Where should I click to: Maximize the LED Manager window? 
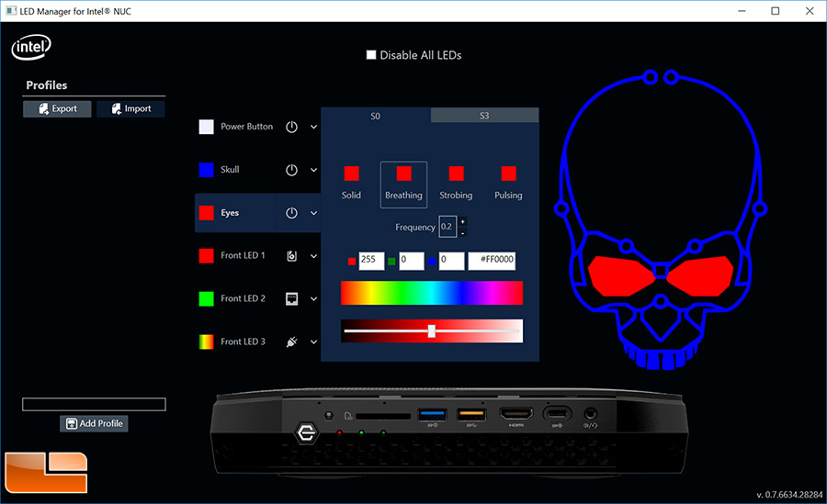(x=776, y=11)
